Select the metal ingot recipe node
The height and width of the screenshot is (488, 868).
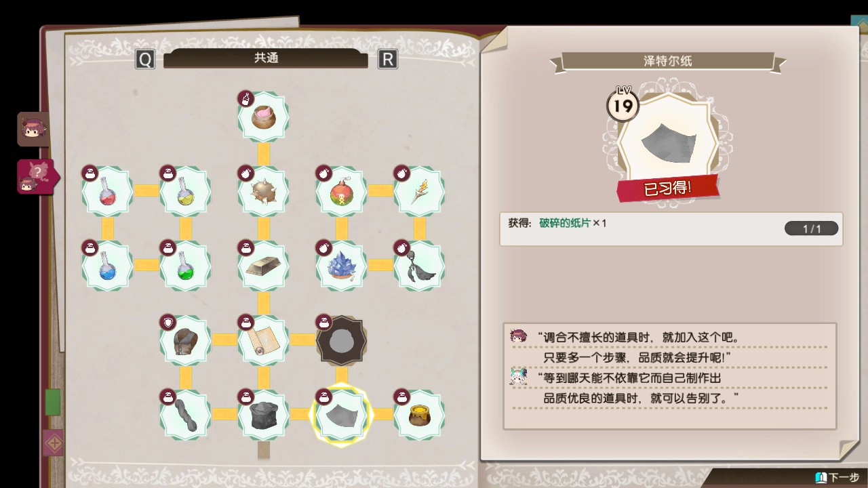click(x=263, y=266)
